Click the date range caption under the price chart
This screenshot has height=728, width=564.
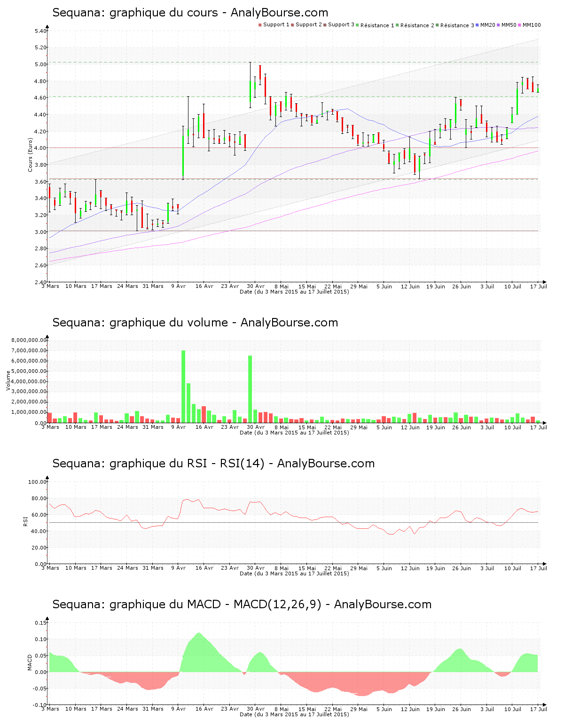pos(294,292)
